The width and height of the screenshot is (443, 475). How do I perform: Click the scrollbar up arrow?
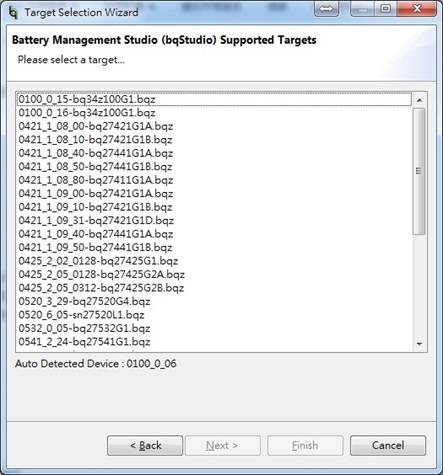pyautogui.click(x=419, y=100)
